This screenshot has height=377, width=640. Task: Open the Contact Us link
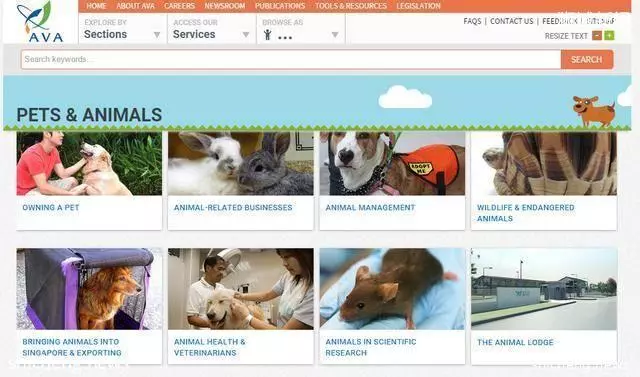[511, 21]
